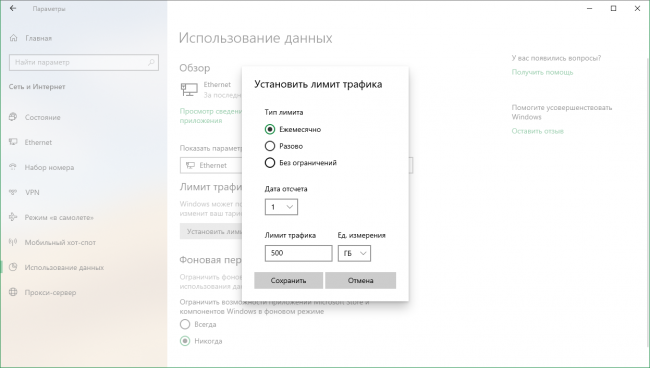Image resolution: width=650 pixels, height=368 pixels.
Task: Click the Использование данных chart icon
Action: (13, 267)
